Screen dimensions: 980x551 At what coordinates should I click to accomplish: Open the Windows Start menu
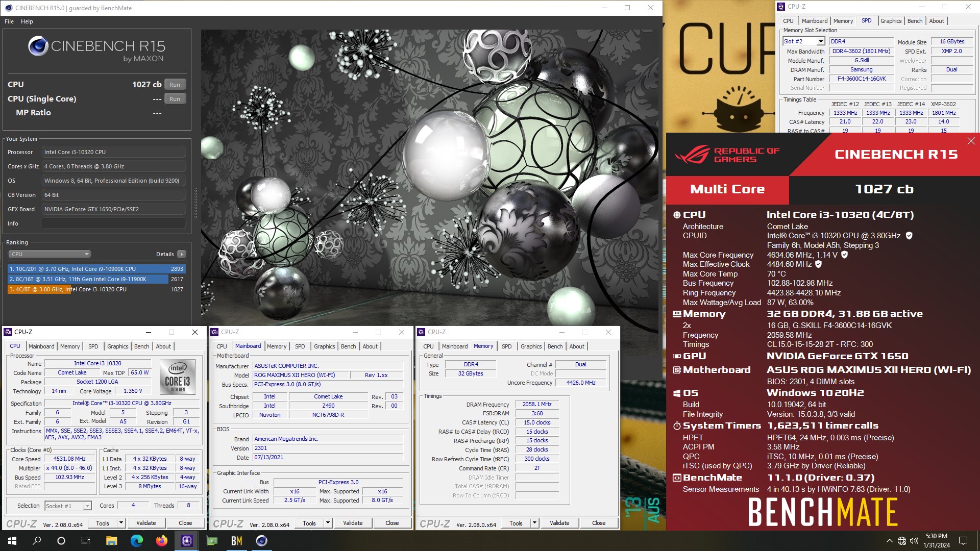click(12, 541)
